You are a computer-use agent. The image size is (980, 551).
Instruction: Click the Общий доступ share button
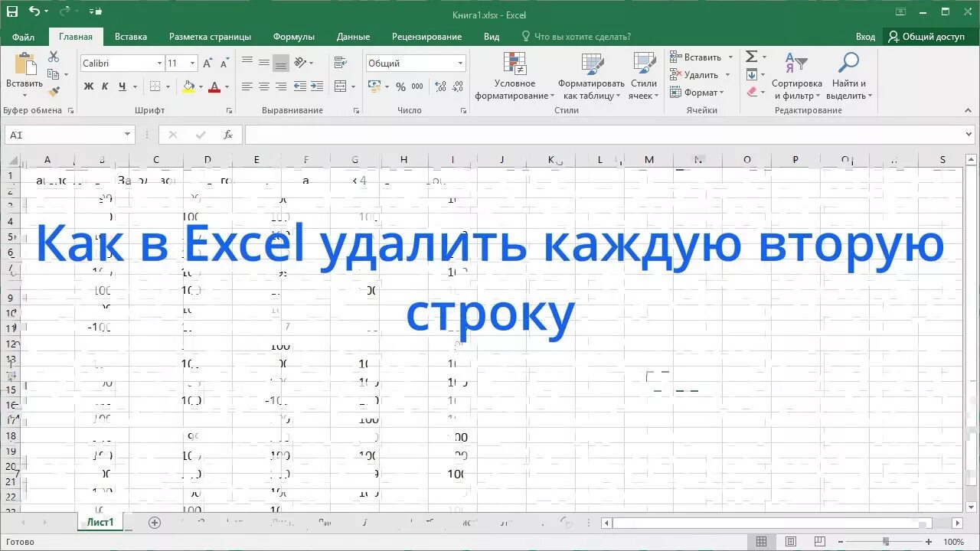927,37
